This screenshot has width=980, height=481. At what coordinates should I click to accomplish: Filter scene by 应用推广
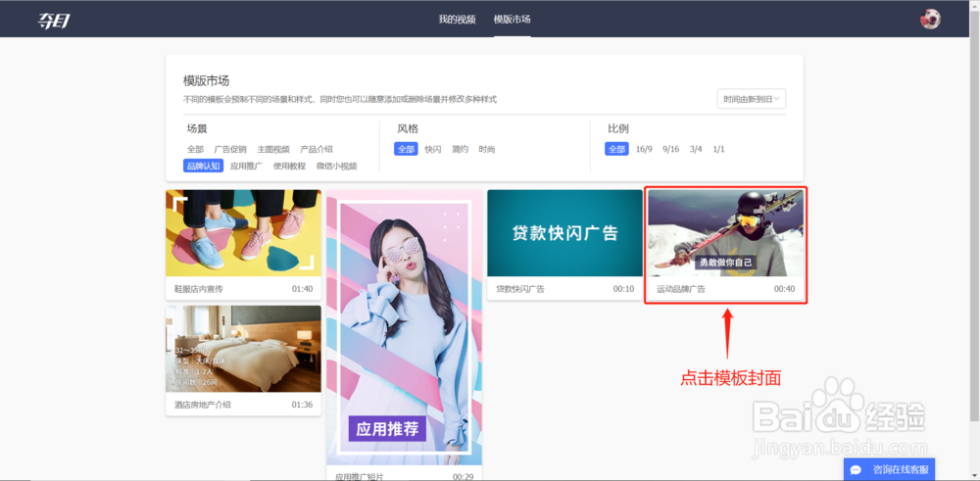tap(246, 167)
